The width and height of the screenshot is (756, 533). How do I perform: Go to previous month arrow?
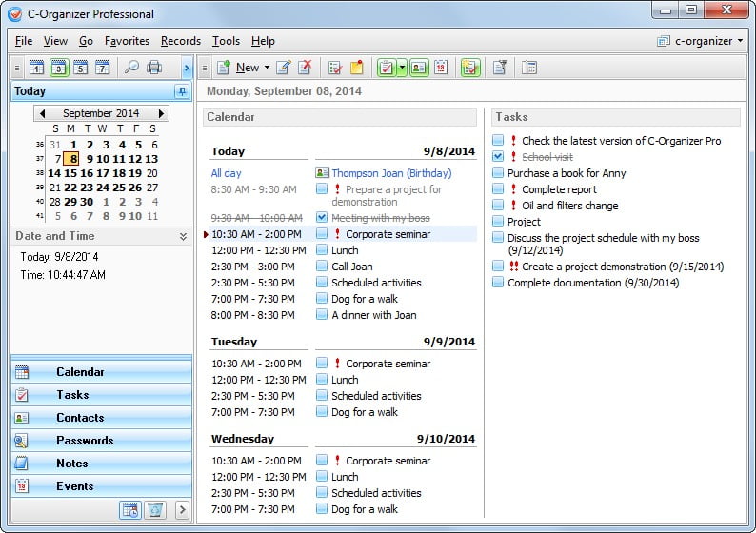click(x=43, y=113)
